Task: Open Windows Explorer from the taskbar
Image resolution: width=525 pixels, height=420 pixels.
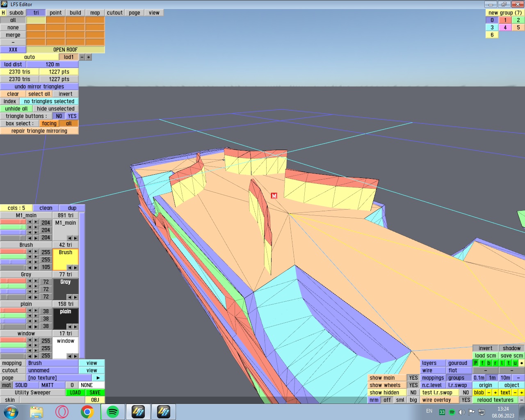Action: click(37, 412)
